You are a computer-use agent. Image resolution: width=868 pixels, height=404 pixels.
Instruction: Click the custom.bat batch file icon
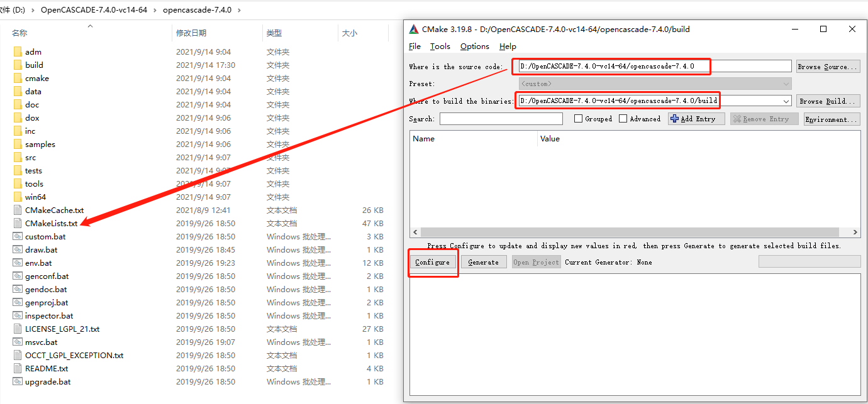[18, 236]
